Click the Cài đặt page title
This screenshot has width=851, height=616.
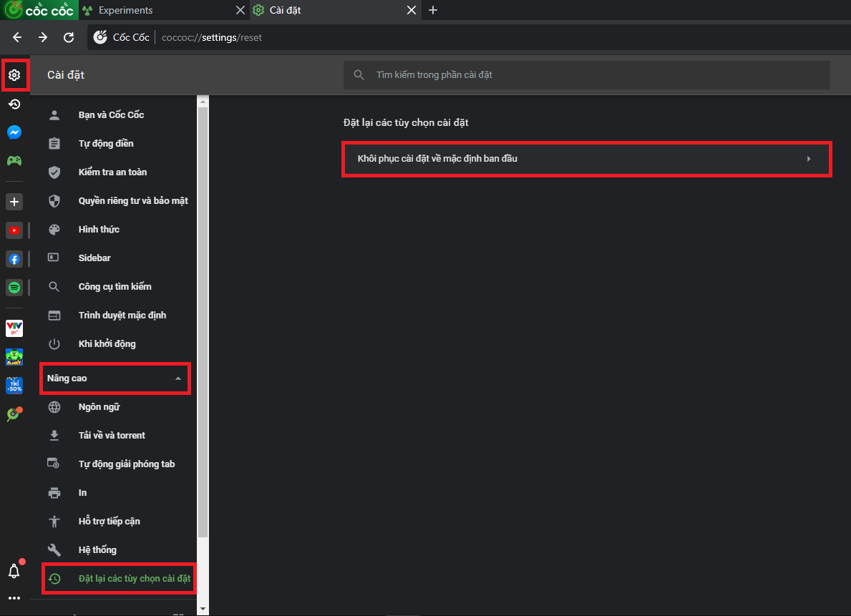tap(66, 75)
